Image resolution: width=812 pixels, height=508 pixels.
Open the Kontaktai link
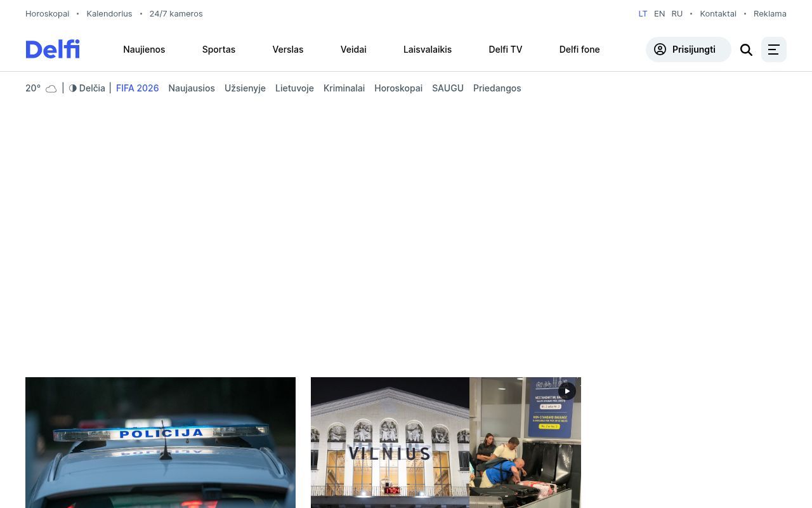718,13
